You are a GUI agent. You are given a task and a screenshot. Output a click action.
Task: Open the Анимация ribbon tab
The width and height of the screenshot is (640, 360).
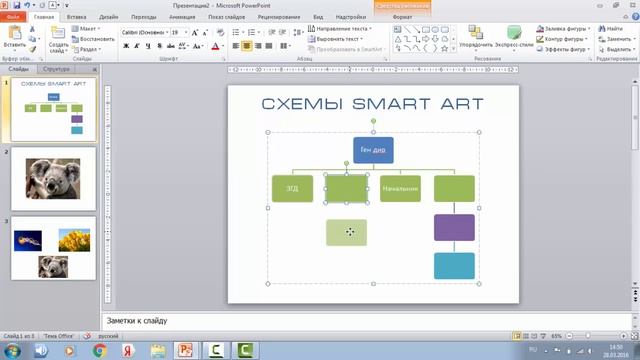182,17
